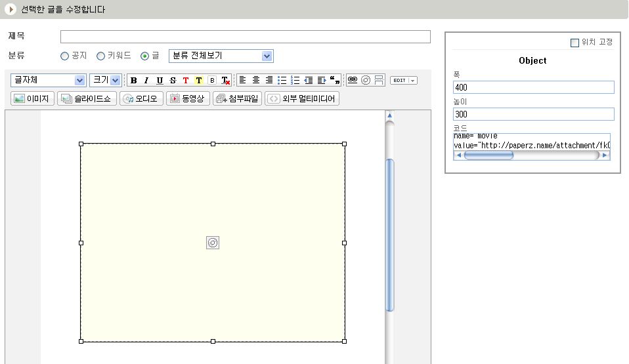Click the 코드 code text area
Viewport: 629px width, 364px height.
[x=532, y=142]
